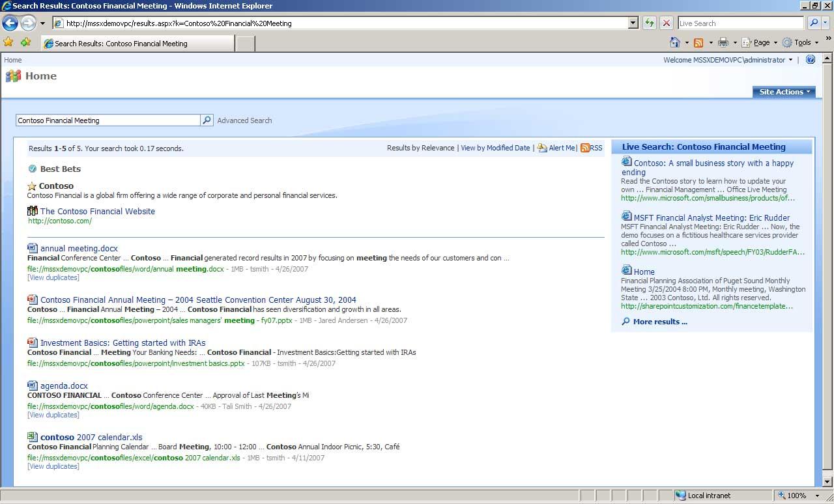The height and width of the screenshot is (504, 834).
Task: Open the Print button dropdown arrow
Action: 735,43
